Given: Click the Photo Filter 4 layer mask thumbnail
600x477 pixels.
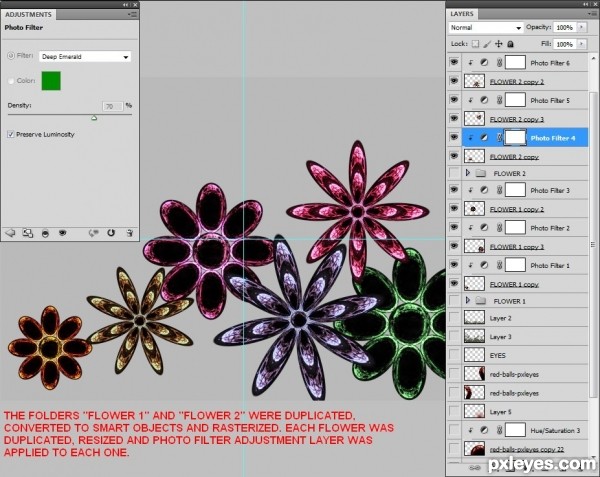Looking at the screenshot, I should coord(515,137).
